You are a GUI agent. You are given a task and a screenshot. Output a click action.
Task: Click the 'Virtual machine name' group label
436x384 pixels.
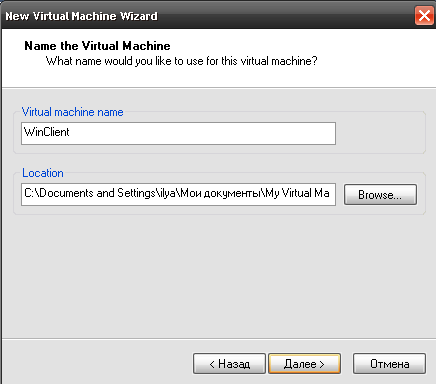72,112
